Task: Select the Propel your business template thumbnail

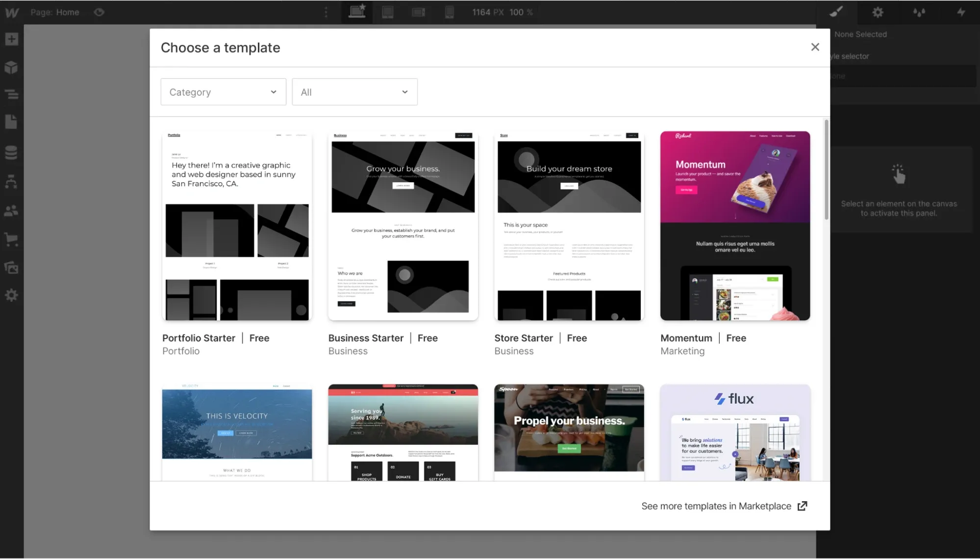Action: 569,433
